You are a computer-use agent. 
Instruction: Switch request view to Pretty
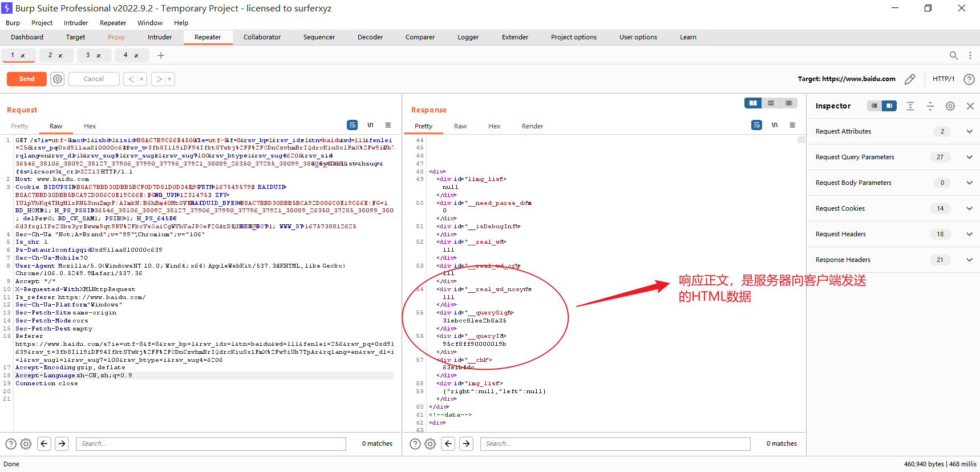19,126
